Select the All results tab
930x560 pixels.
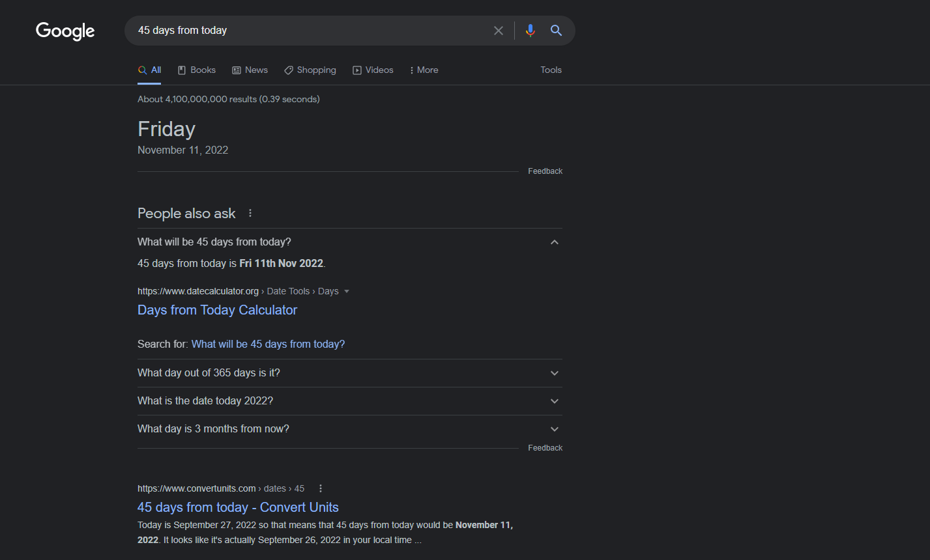(x=149, y=70)
